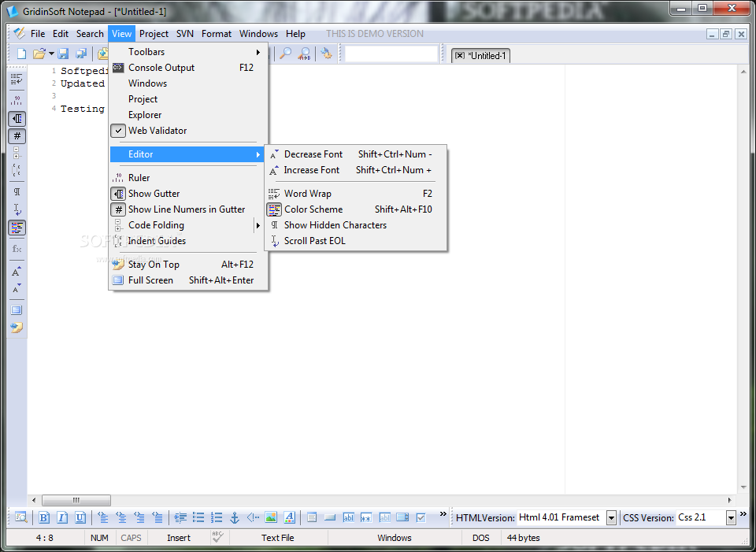
Task: Click the HTML preview magnifier icon
Action: (x=21, y=518)
